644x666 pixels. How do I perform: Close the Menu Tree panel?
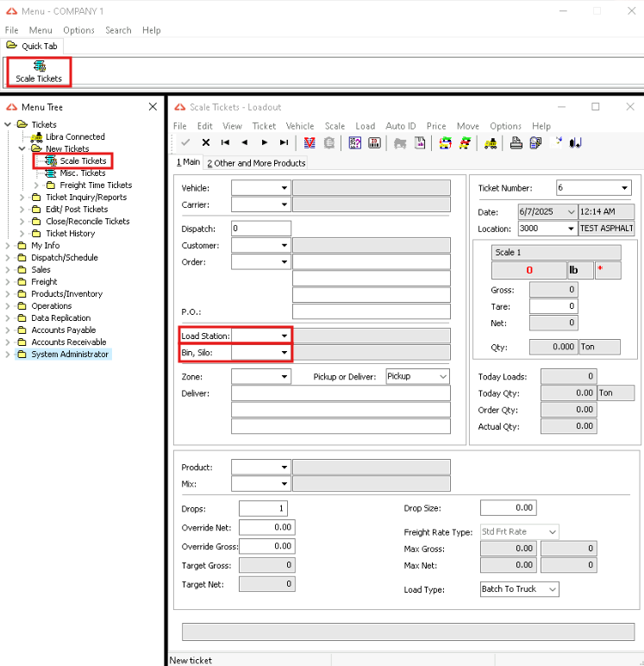pos(153,107)
